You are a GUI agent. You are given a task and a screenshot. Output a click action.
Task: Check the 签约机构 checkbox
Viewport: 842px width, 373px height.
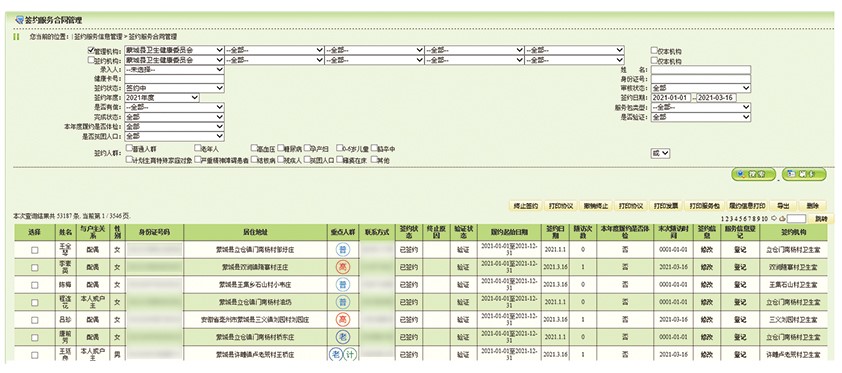click(91, 60)
